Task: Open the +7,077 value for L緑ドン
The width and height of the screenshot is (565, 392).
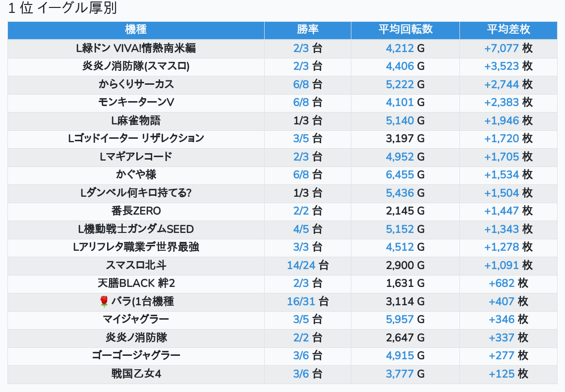Action: point(501,49)
